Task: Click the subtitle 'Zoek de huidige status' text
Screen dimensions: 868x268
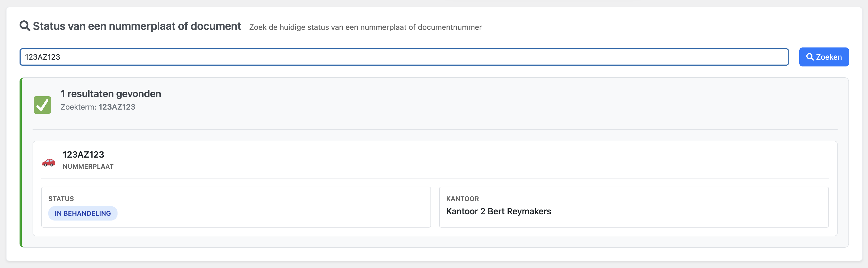Action: coord(365,27)
